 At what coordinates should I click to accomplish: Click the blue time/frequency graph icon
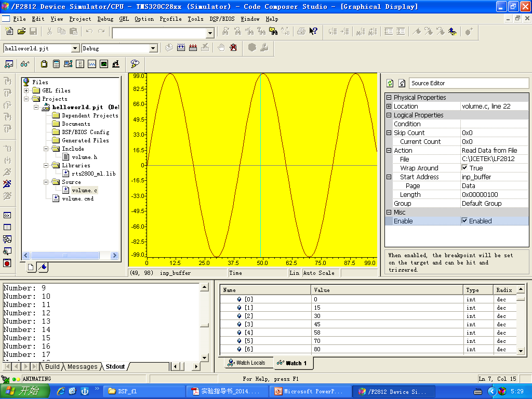tap(92, 64)
